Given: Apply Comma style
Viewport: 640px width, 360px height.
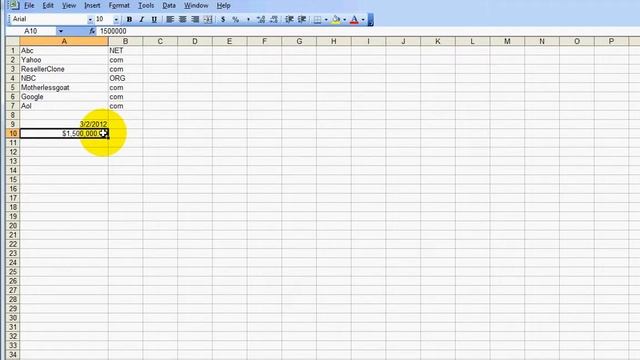Looking at the screenshot, I should coord(248,19).
